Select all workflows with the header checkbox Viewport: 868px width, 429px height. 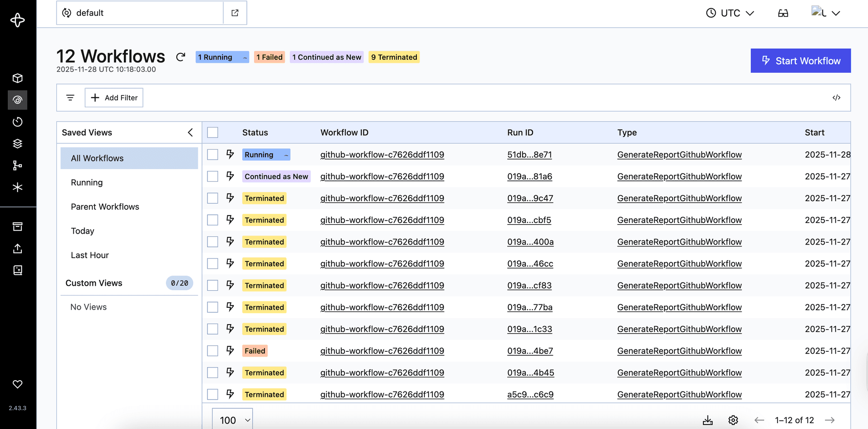coord(212,132)
